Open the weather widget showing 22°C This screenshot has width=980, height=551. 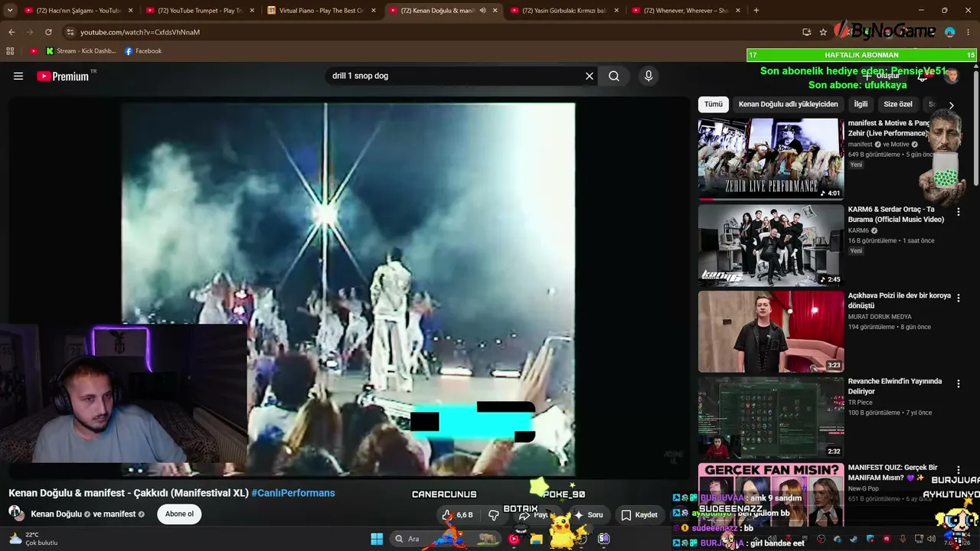pos(34,539)
